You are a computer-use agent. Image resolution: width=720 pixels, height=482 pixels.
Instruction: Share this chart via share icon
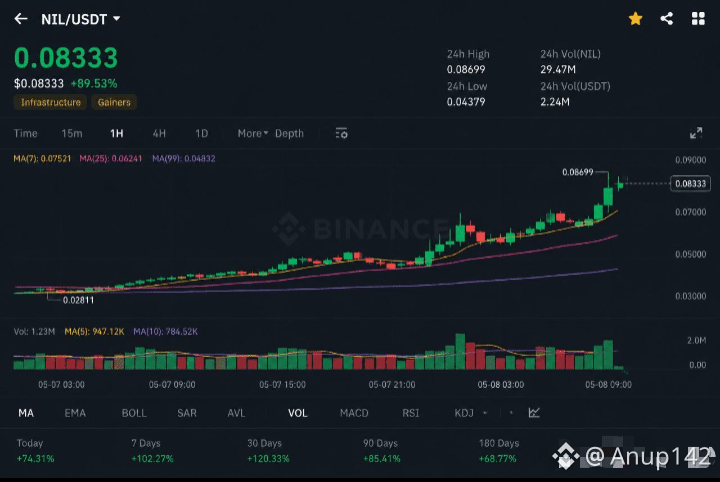pyautogui.click(x=667, y=19)
